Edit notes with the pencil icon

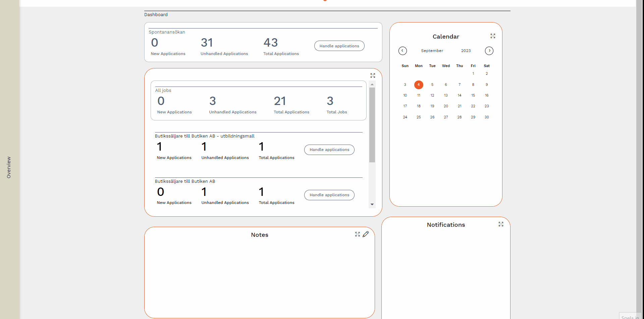pos(366,234)
